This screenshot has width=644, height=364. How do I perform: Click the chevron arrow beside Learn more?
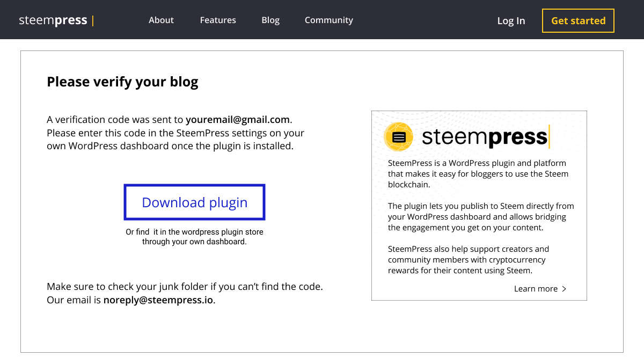564,289
